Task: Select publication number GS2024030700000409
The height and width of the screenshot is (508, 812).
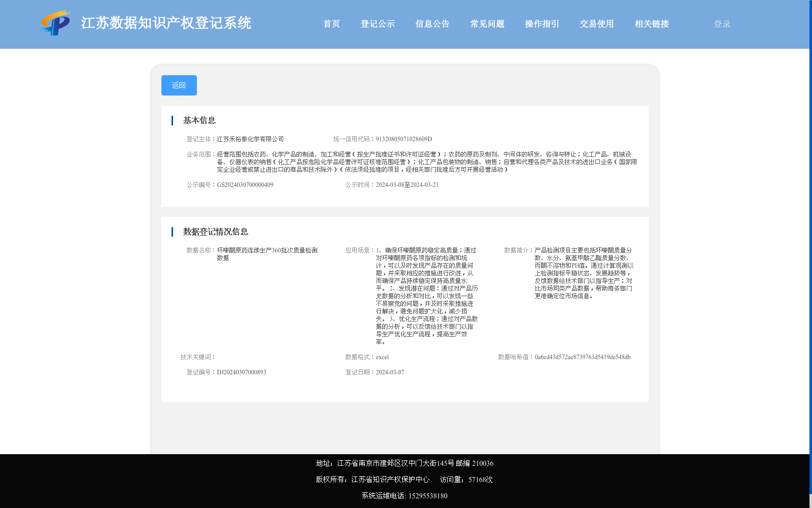Action: tap(245, 185)
